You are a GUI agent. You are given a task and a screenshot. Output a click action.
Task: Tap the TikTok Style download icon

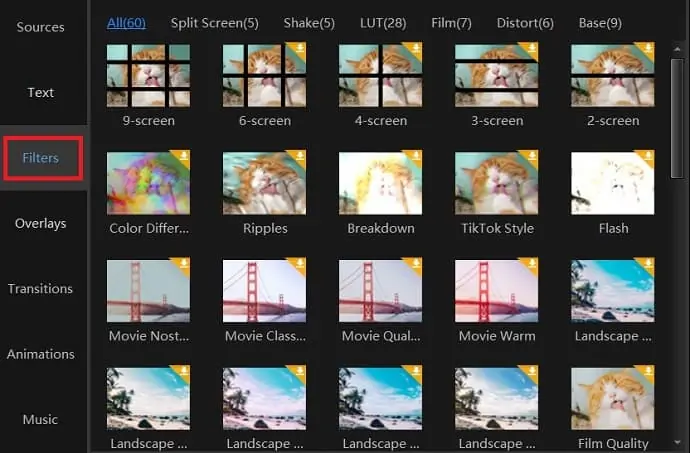532,156
